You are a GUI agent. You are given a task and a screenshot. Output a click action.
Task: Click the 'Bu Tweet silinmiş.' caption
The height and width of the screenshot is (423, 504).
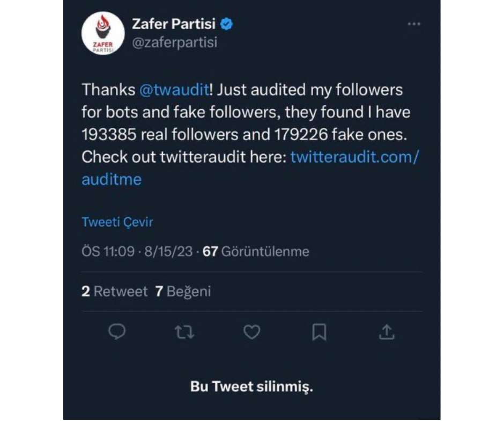[x=251, y=386]
